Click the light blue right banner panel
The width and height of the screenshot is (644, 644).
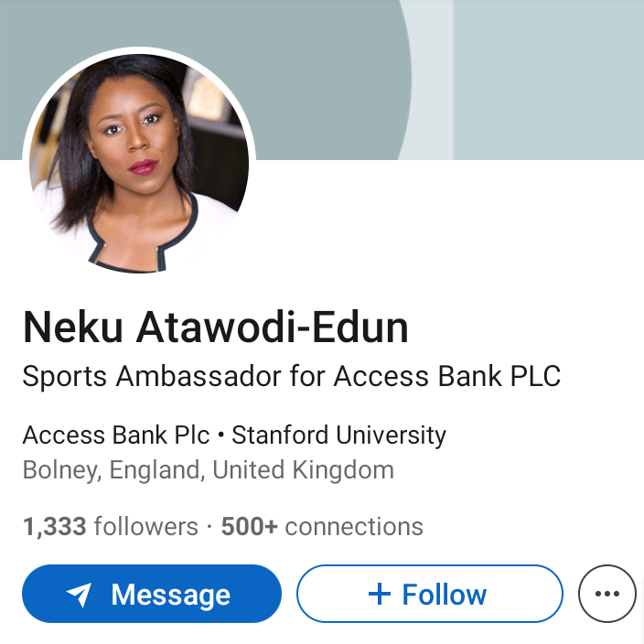click(x=549, y=80)
